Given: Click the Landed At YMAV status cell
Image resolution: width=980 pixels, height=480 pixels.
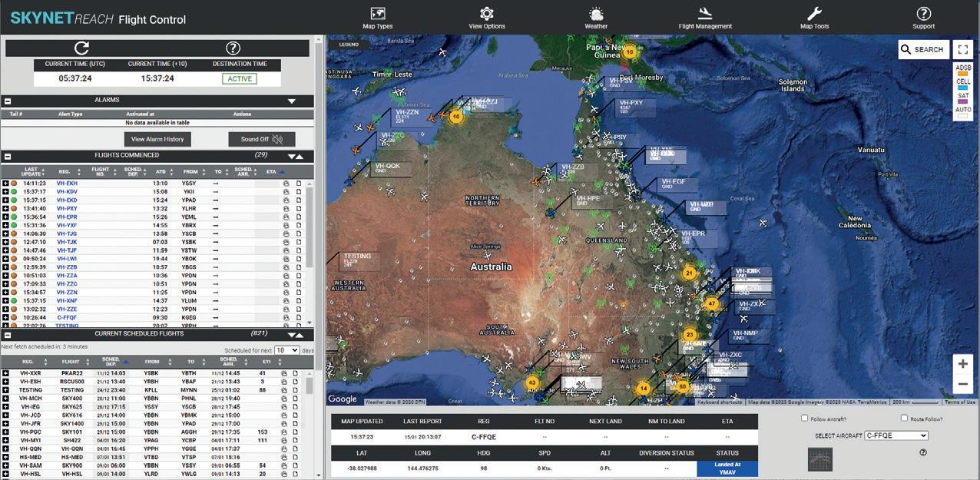Looking at the screenshot, I should click(x=727, y=470).
